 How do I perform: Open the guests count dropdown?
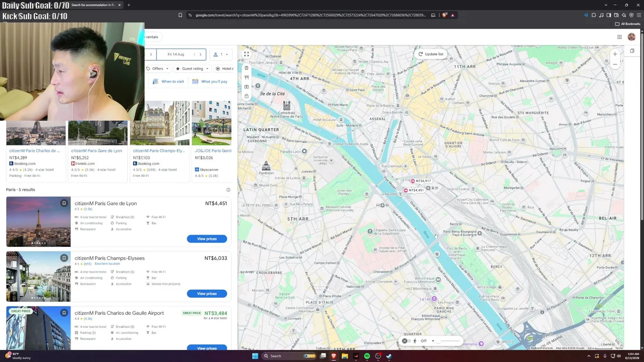pos(221,54)
